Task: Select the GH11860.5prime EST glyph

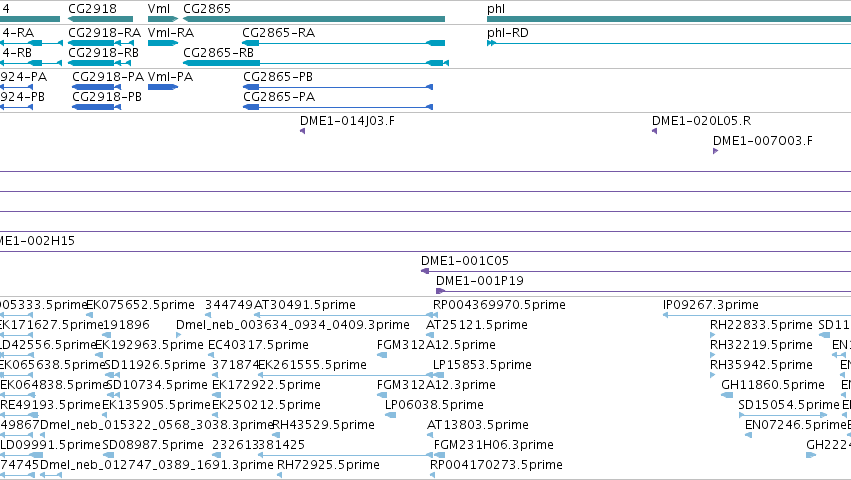Action: point(727,395)
